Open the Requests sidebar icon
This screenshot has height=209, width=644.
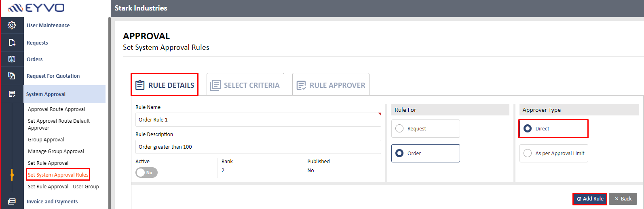coord(12,42)
